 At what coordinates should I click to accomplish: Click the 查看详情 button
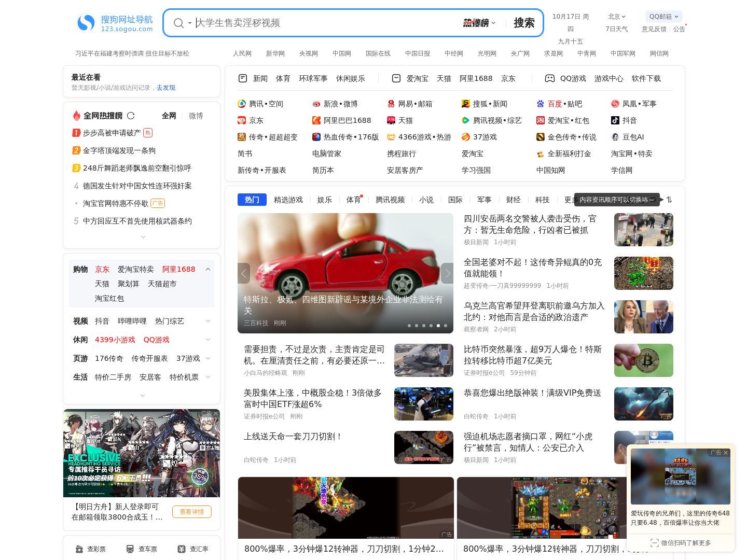tap(192, 512)
